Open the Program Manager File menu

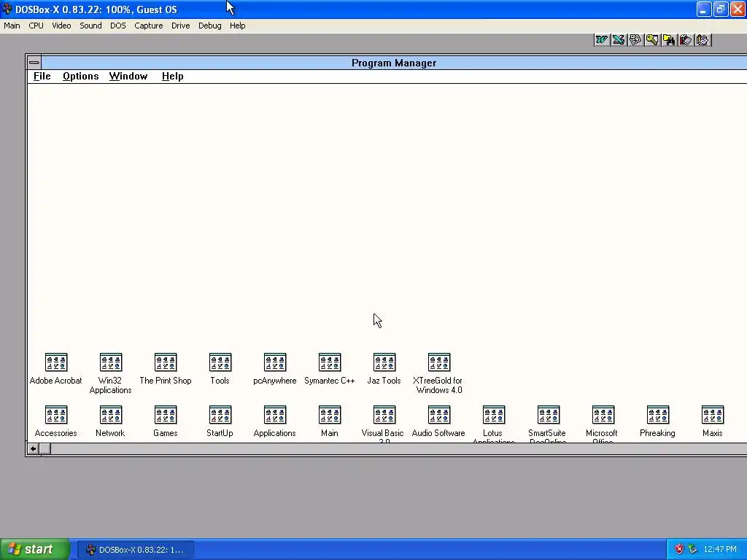(42, 76)
